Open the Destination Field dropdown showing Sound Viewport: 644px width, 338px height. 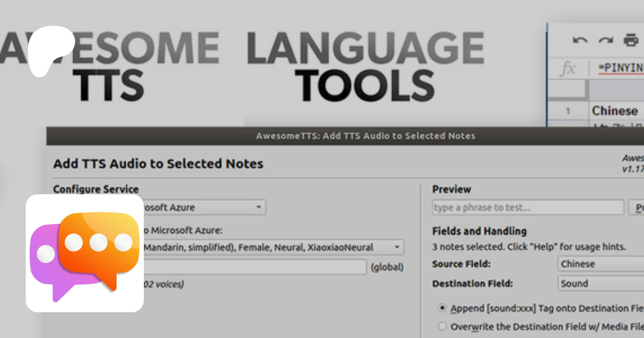[601, 284]
